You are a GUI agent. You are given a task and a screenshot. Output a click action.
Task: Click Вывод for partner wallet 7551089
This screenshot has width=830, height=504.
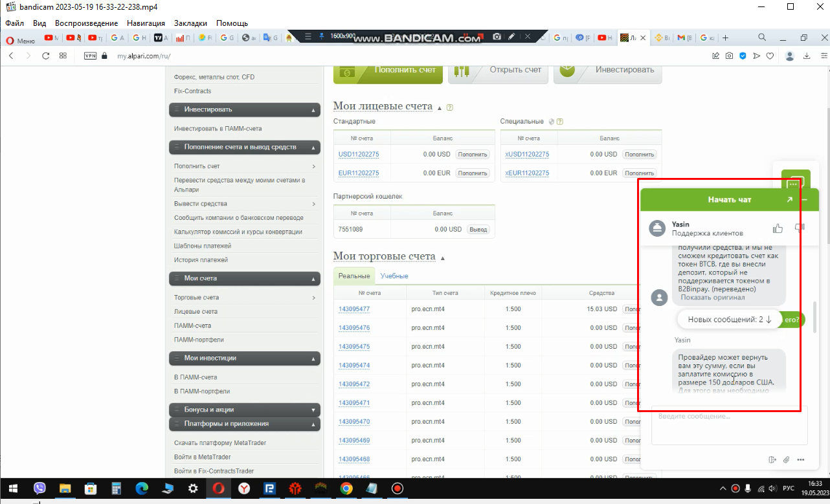[478, 230]
